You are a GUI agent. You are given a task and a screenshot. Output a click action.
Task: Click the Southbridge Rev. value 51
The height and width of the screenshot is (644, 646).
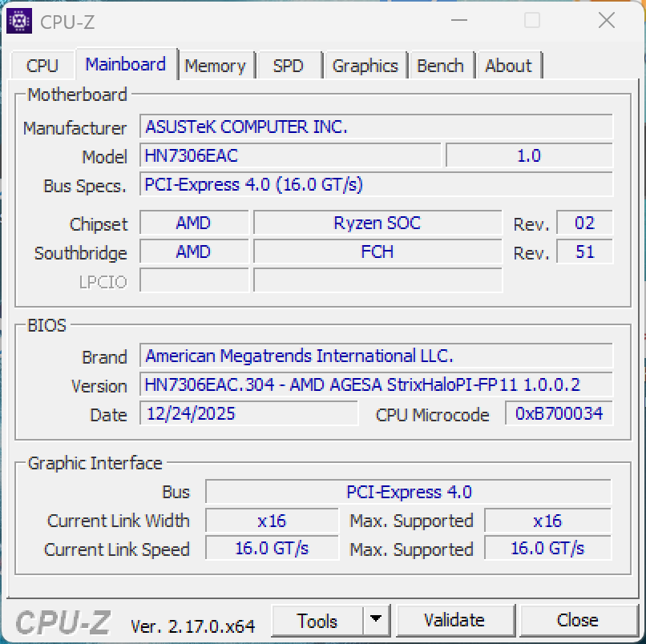[x=584, y=252]
